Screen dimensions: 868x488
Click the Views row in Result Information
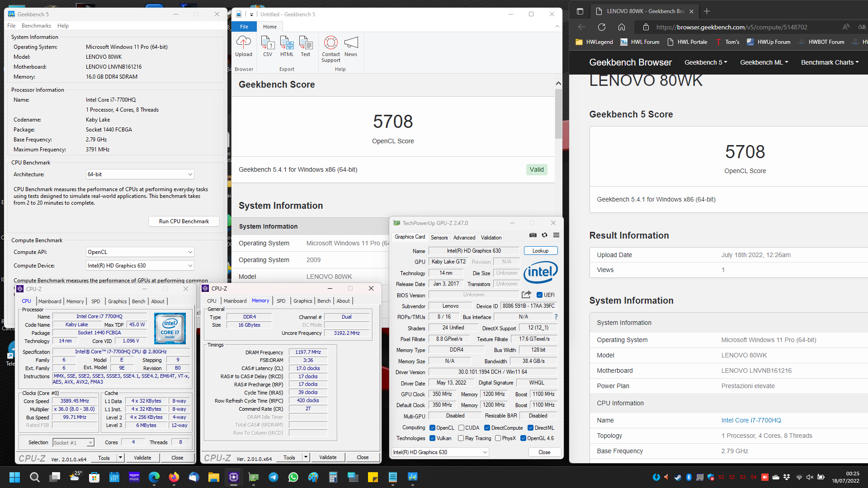729,270
